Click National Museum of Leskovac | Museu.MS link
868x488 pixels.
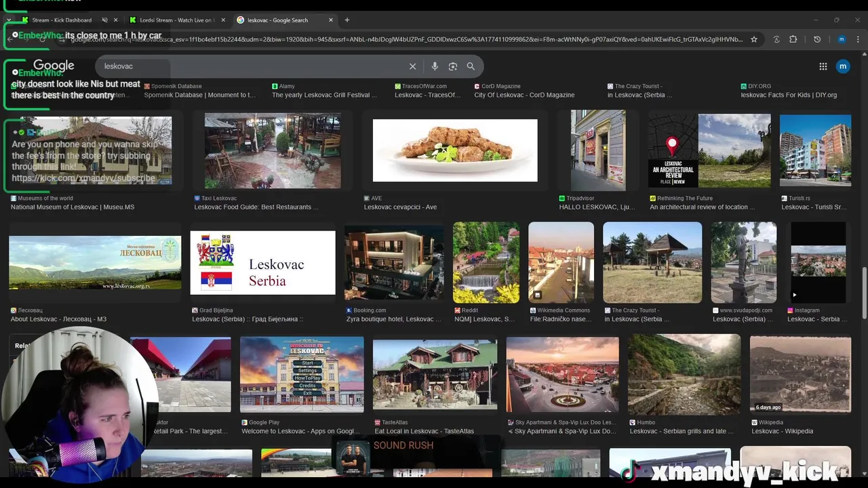coord(73,207)
